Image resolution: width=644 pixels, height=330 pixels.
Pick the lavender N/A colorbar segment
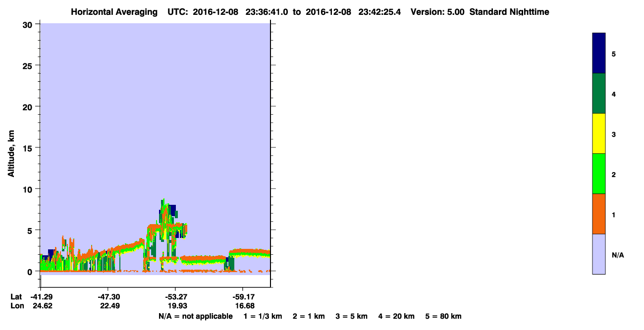599,254
